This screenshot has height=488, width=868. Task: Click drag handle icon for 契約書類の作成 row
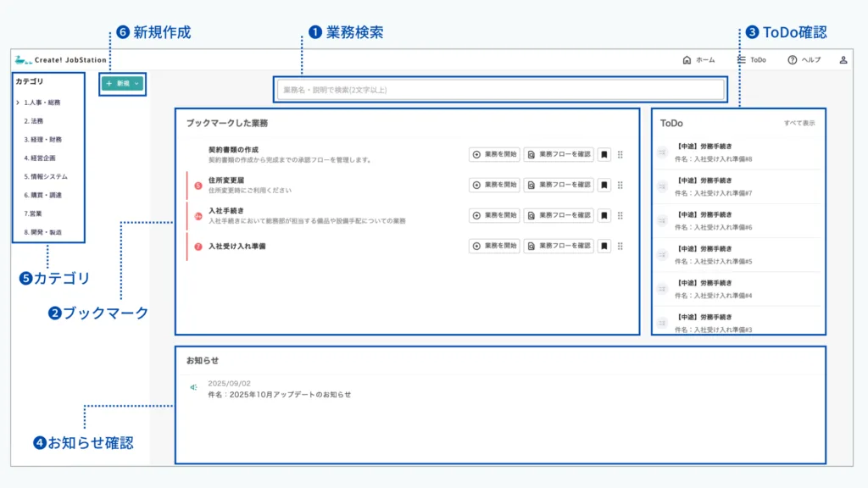pyautogui.click(x=620, y=154)
